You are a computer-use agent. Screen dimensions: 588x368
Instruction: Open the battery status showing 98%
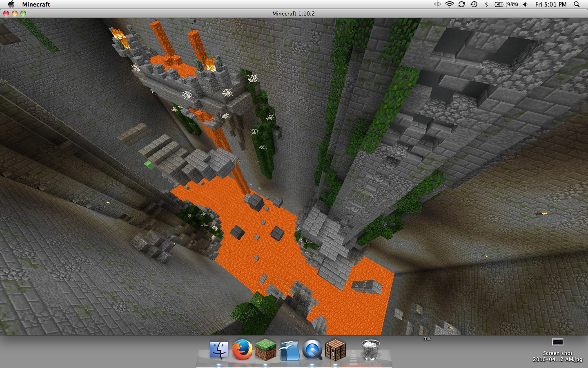tap(506, 4)
